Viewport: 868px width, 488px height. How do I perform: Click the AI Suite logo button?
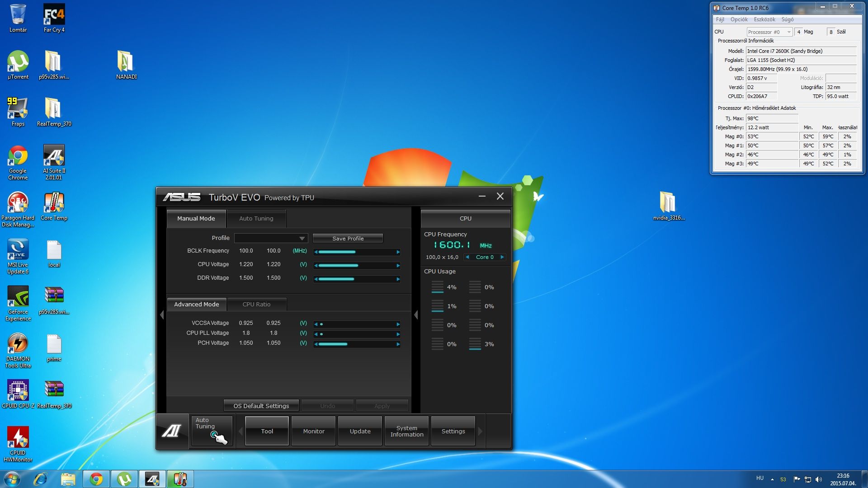[172, 431]
